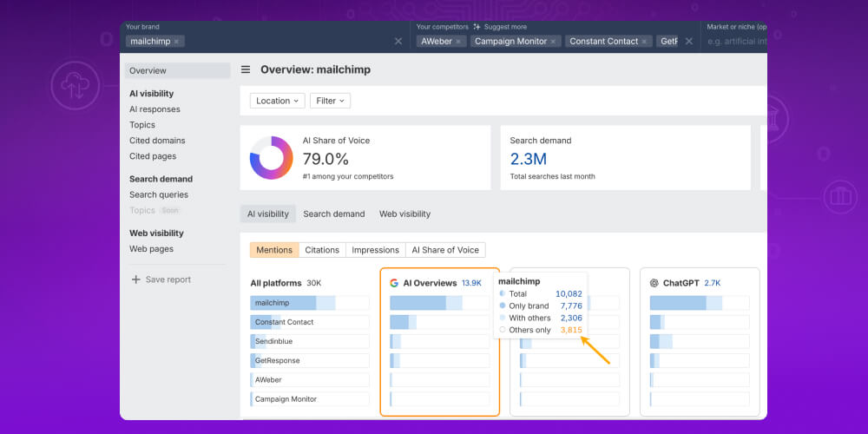
Task: Open Cited domains in the sidebar
Action: coord(157,141)
